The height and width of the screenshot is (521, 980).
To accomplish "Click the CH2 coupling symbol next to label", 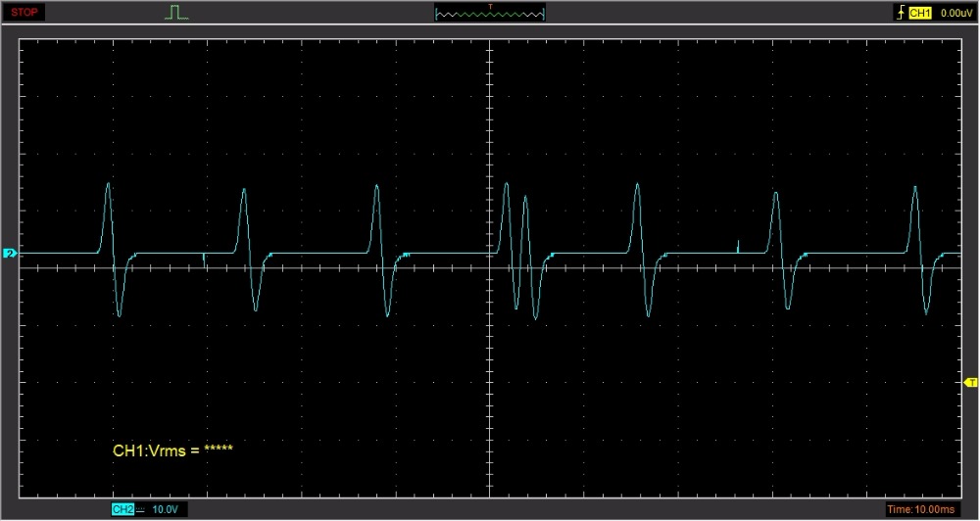I will click(140, 509).
